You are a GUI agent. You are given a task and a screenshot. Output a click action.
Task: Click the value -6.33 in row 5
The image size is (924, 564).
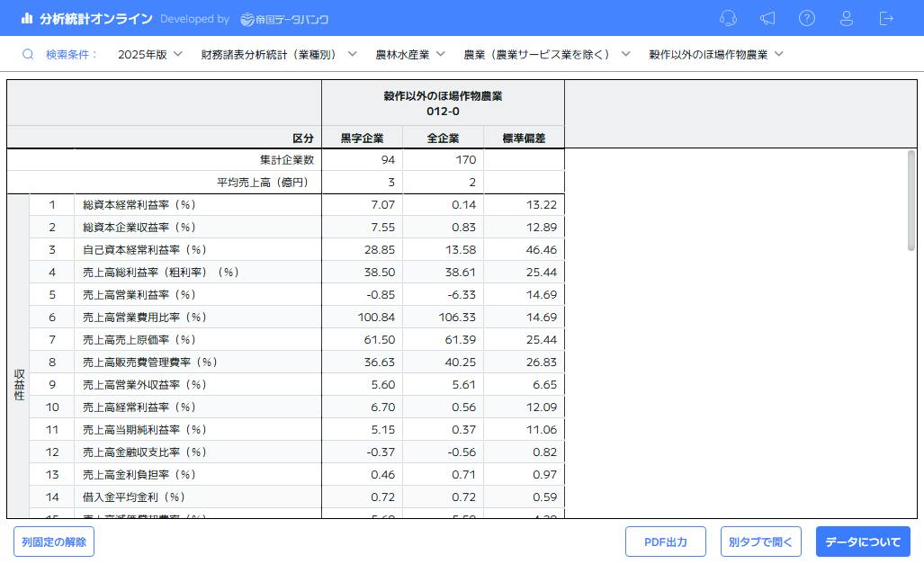point(462,294)
